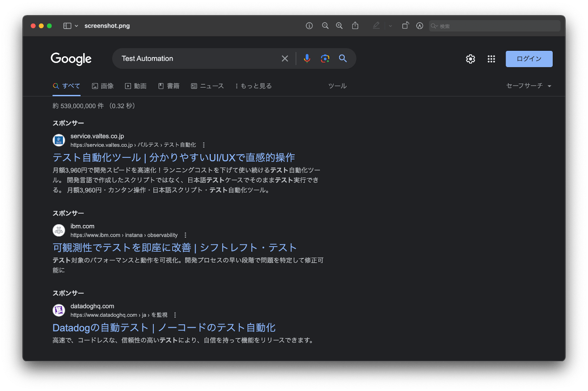This screenshot has height=391, width=588.
Task: Open the Preview share icon
Action: pos(355,26)
